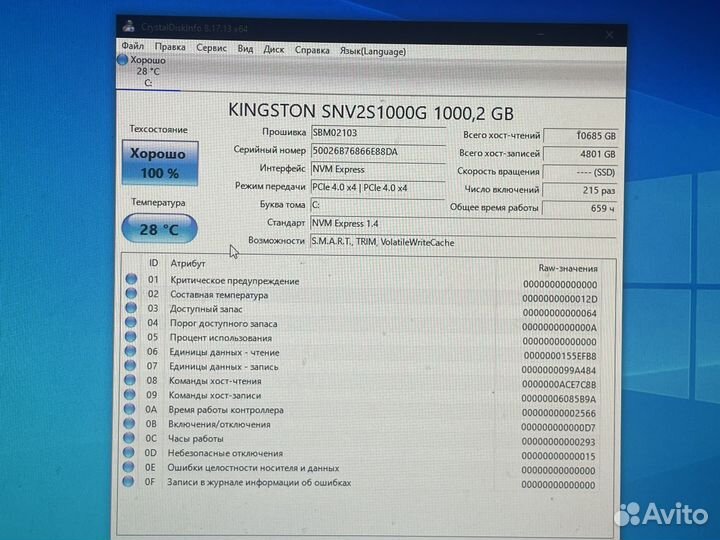Screen dimensions: 720x540
Task: Click the Стандарт field NVM Express 1.4
Action: [463, 224]
